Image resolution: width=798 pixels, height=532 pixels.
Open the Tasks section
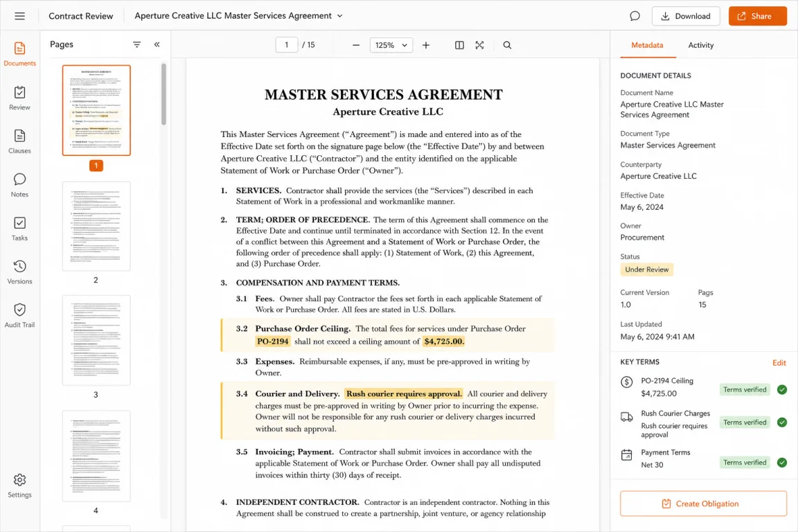[19, 229]
